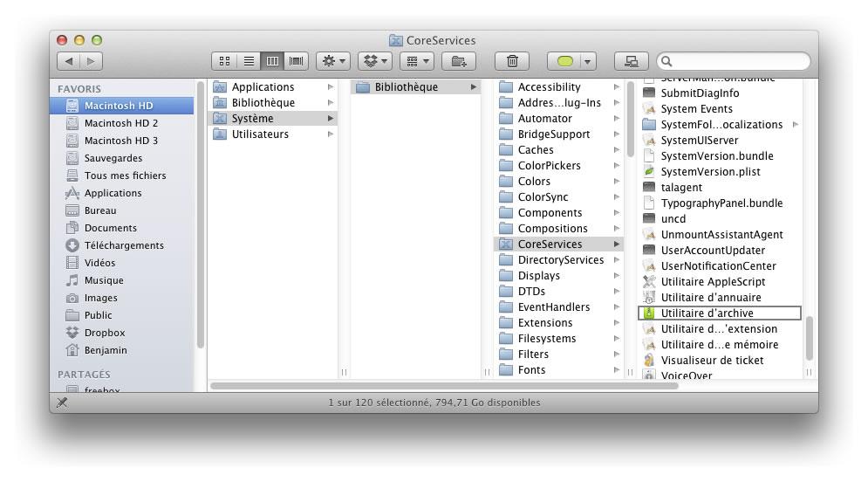Expand SystemFol...ocalizations folder arrow
The image size is (868, 482).
pyautogui.click(x=796, y=125)
